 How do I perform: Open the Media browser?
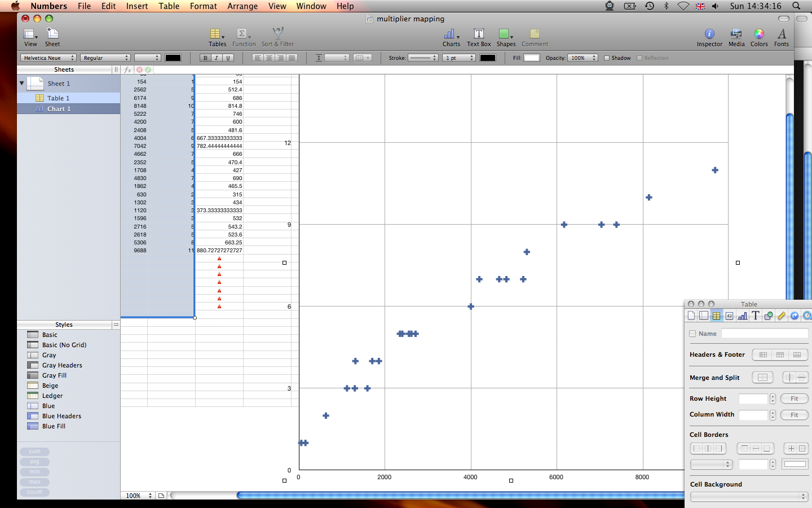pyautogui.click(x=736, y=37)
